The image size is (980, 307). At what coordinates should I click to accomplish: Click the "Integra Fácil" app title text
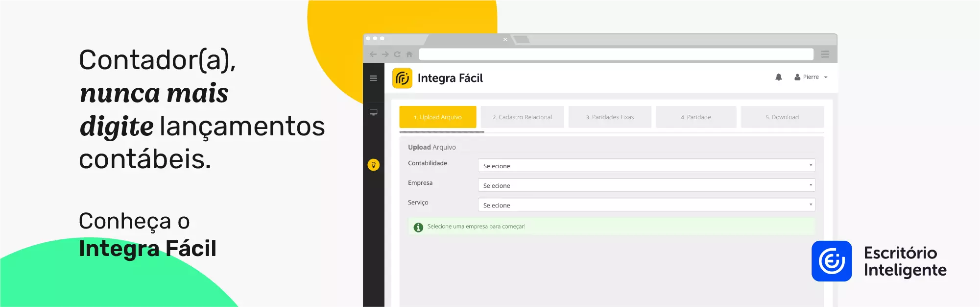pyautogui.click(x=450, y=78)
